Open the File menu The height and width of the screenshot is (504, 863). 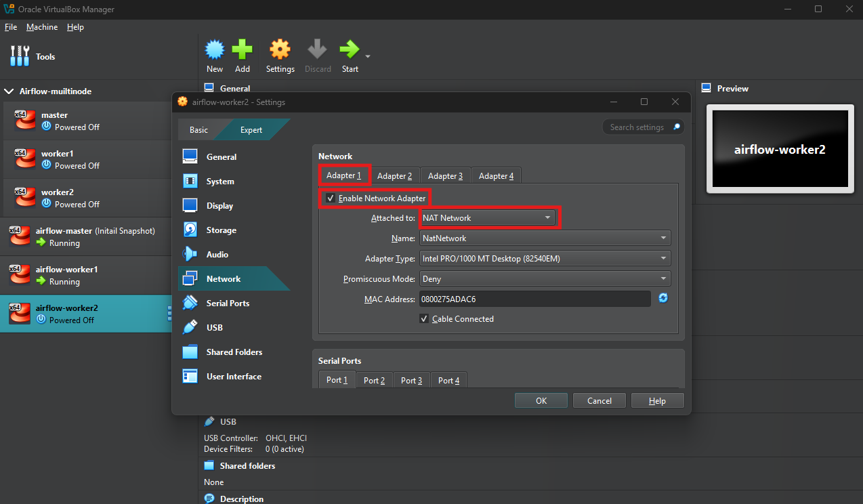(11, 27)
